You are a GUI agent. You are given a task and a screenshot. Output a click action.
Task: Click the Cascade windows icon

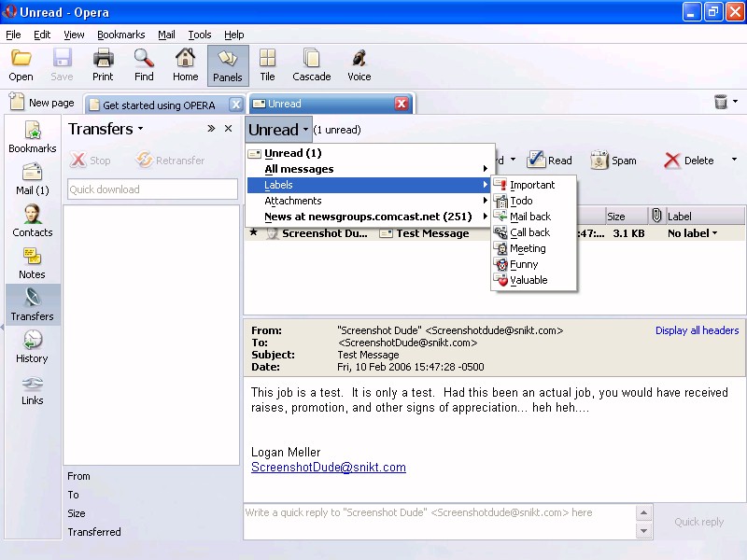click(x=311, y=65)
